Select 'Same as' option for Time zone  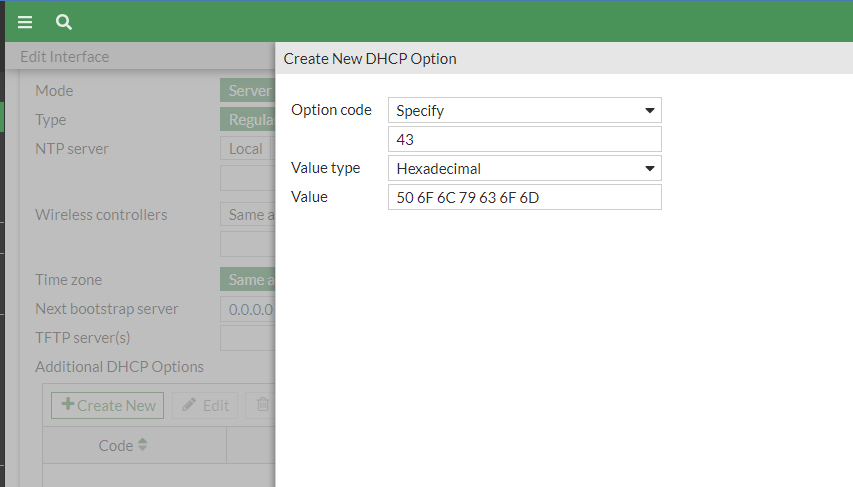point(248,280)
